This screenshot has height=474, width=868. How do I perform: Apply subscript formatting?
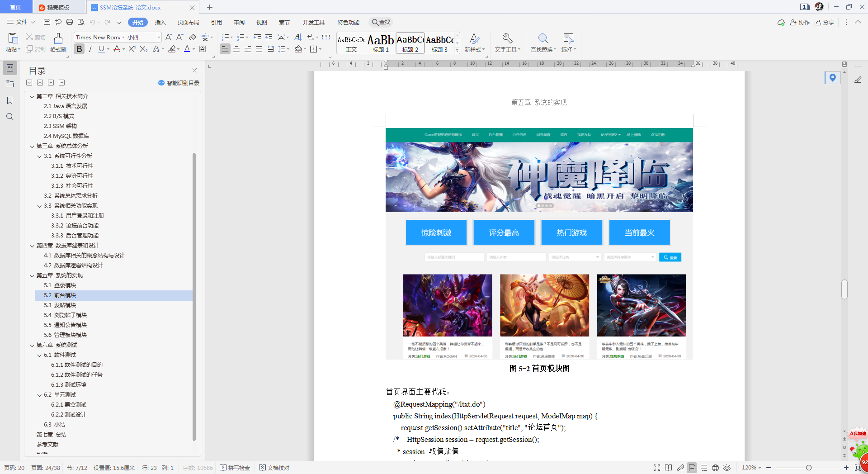click(144, 49)
